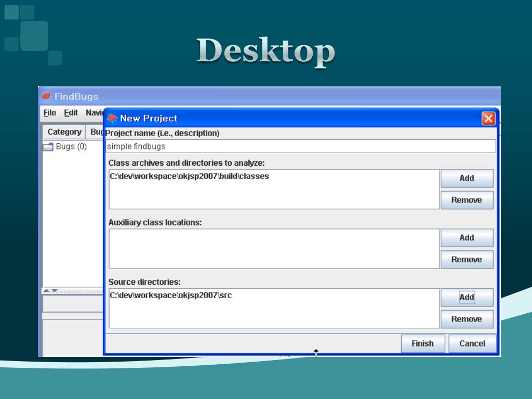This screenshot has width=532, height=399.
Task: Select the okjsp2007\src source path entry
Action: click(170, 295)
